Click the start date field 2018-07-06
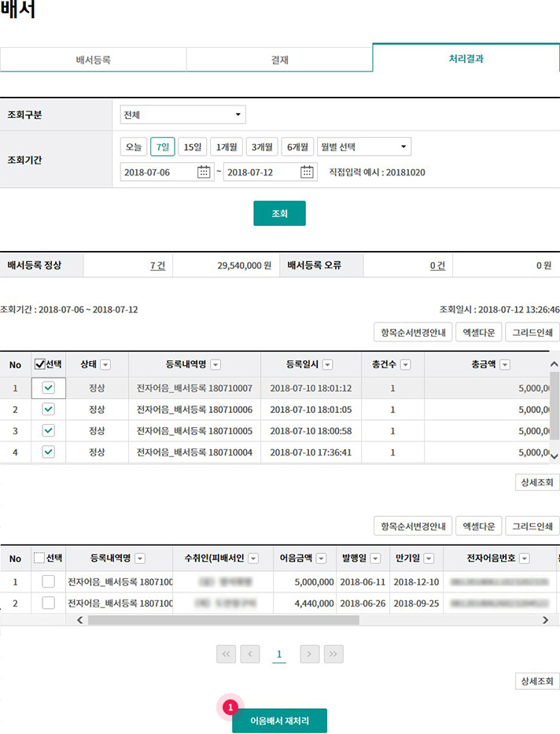Screen dimensions: 560x734 157,172
